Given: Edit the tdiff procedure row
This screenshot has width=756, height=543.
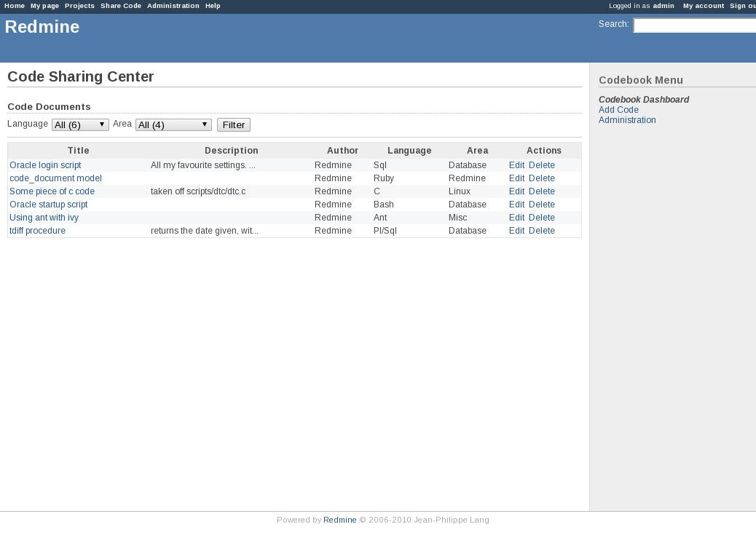Looking at the screenshot, I should tap(516, 231).
